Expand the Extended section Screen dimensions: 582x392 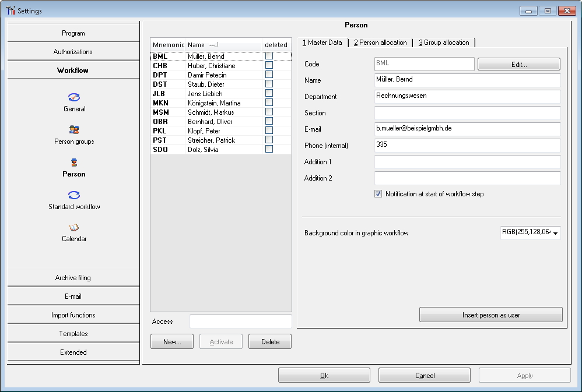click(73, 352)
